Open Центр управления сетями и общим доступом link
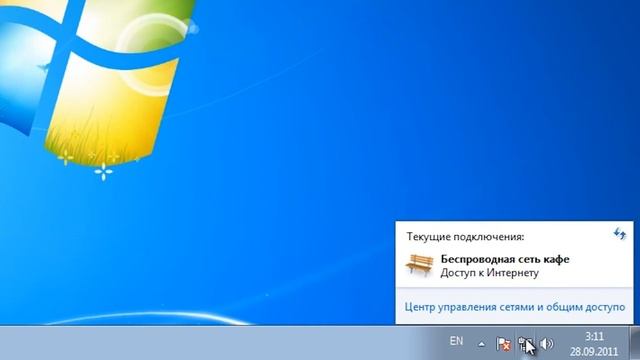The width and height of the screenshot is (640, 360). pyautogui.click(x=514, y=307)
